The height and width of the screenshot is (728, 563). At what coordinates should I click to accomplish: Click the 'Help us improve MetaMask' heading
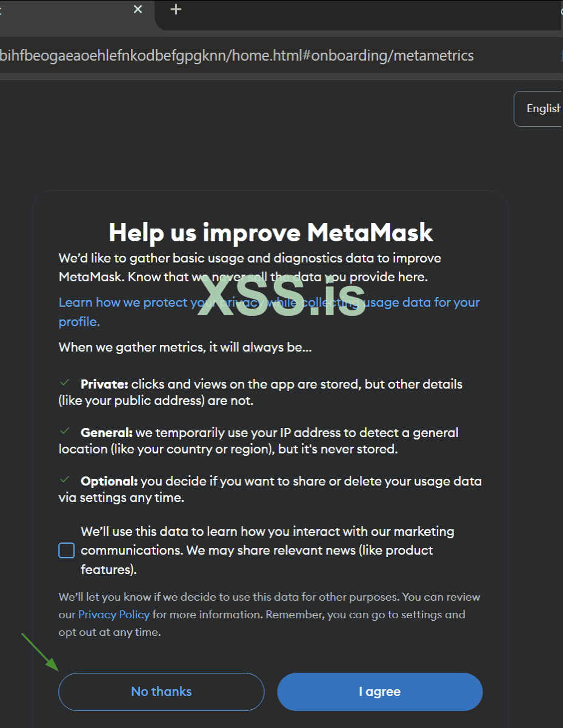271,232
